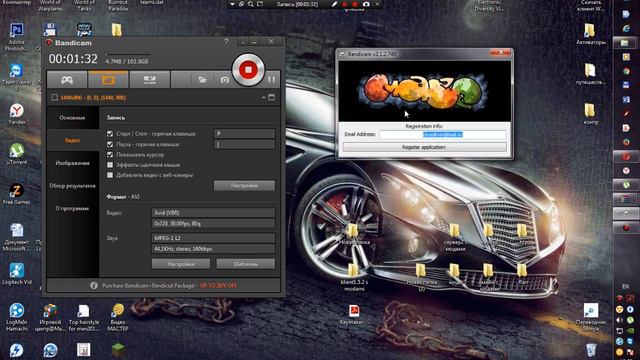The width and height of the screenshot is (640, 360).
Task: Open Top hairstyle for men document icon
Action: click(x=84, y=317)
